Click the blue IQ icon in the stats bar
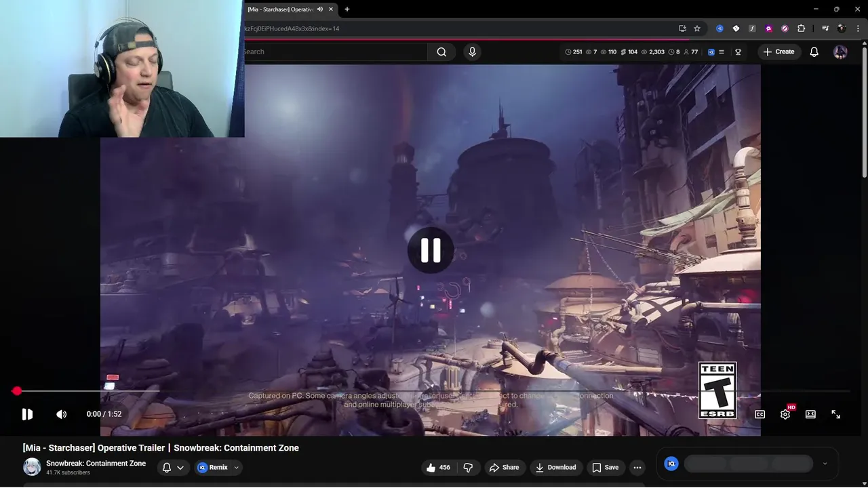Viewport: 868px width, 488px height. pyautogui.click(x=711, y=52)
